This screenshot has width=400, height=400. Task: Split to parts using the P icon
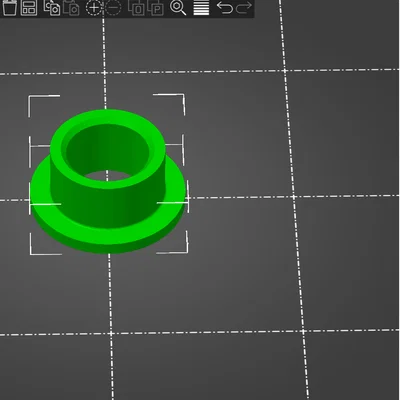point(156,7)
